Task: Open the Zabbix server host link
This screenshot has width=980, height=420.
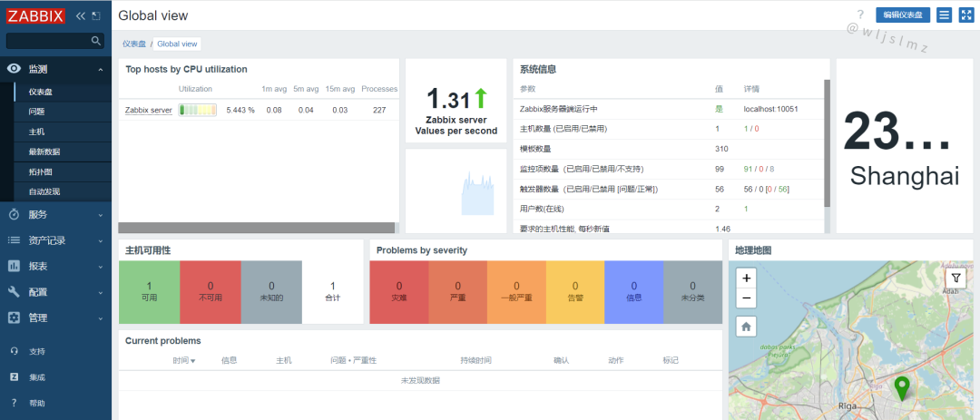Action: (148, 110)
